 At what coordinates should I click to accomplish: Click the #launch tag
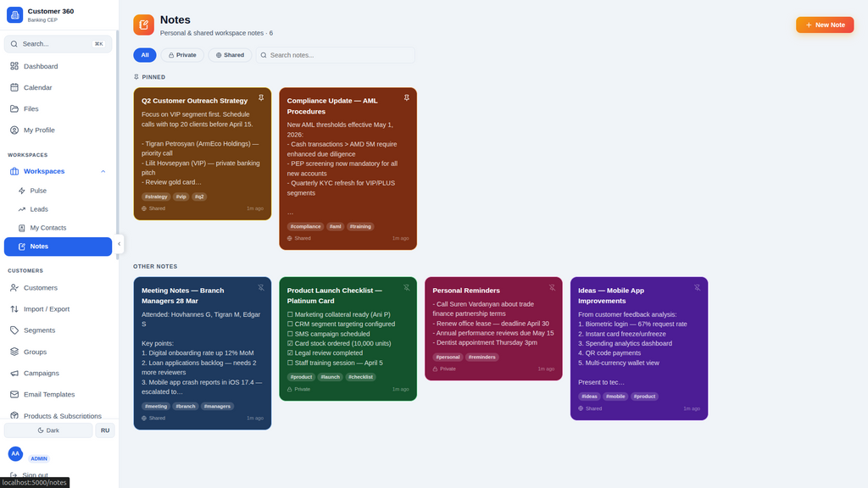[331, 377]
